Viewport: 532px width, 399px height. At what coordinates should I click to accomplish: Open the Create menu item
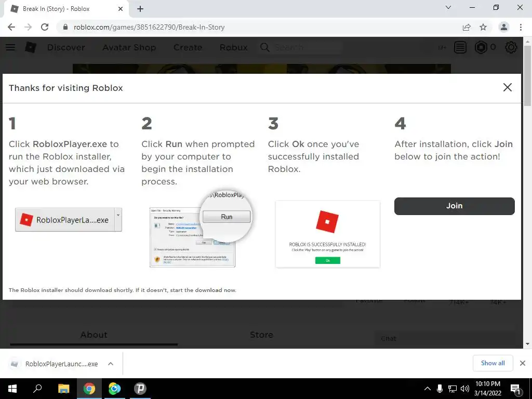click(x=188, y=47)
